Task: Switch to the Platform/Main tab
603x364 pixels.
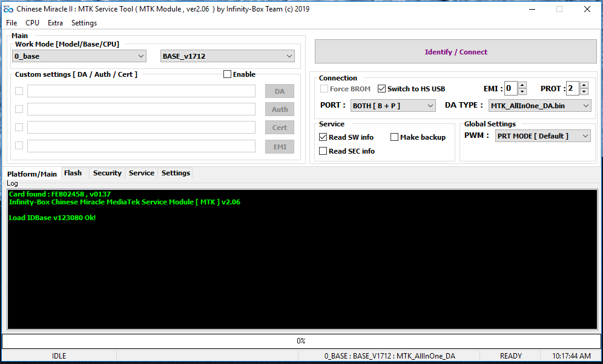Action: click(x=32, y=174)
